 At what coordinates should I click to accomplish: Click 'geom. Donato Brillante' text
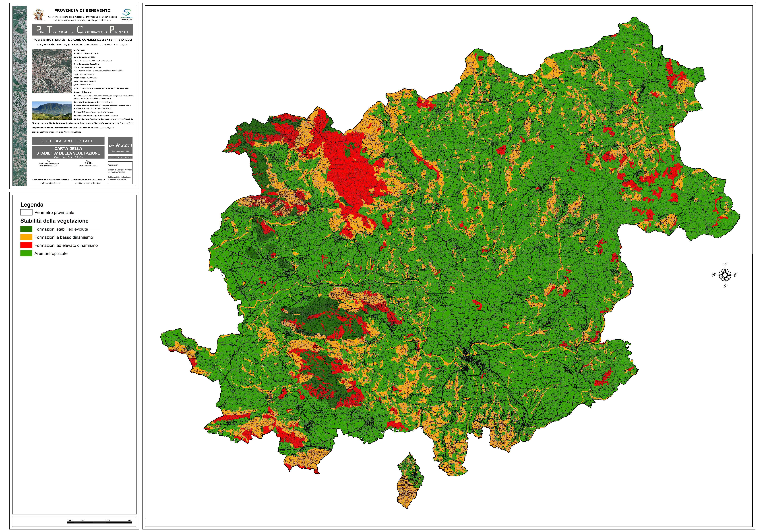tap(84, 74)
